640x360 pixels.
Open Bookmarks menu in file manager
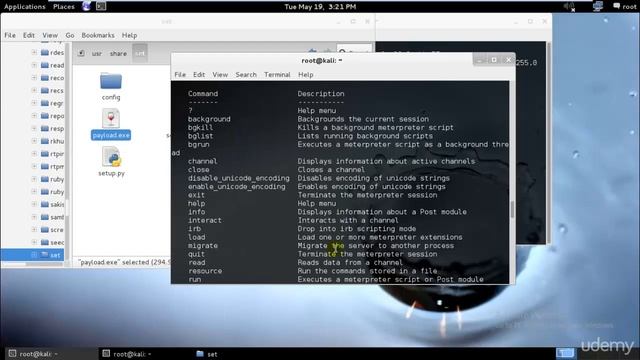click(98, 35)
